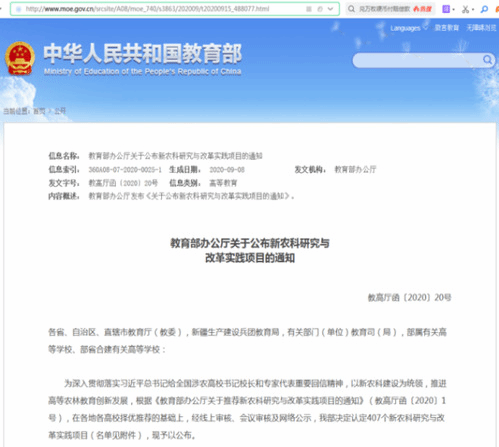Screen dimensions: 499x447
Task: Click the 公开 breadcrumb link
Action: coord(60,111)
